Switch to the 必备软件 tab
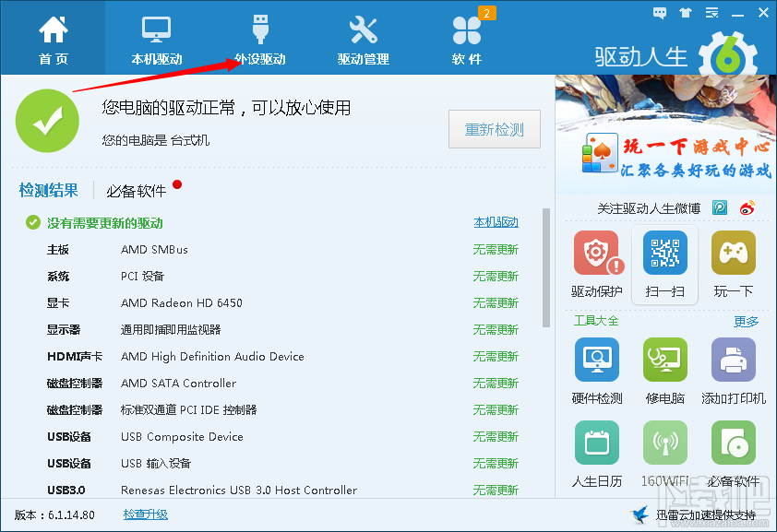 pyautogui.click(x=137, y=191)
